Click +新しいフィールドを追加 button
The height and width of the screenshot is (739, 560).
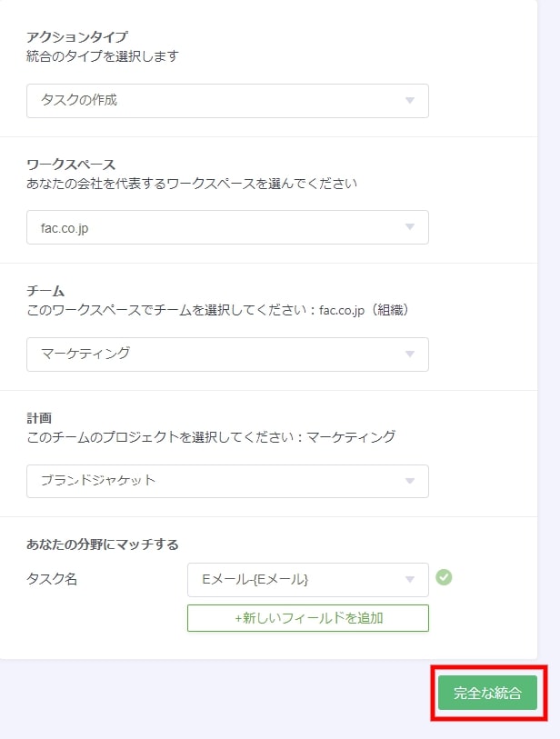[x=307, y=618]
